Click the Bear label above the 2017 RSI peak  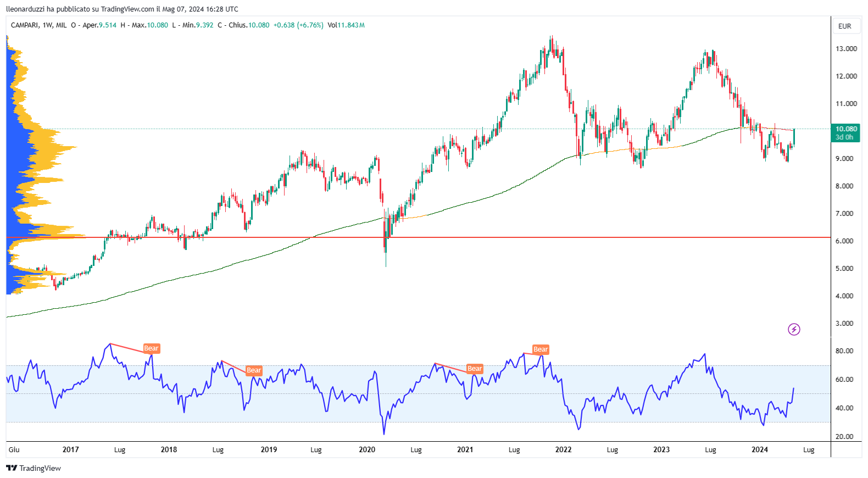click(151, 348)
